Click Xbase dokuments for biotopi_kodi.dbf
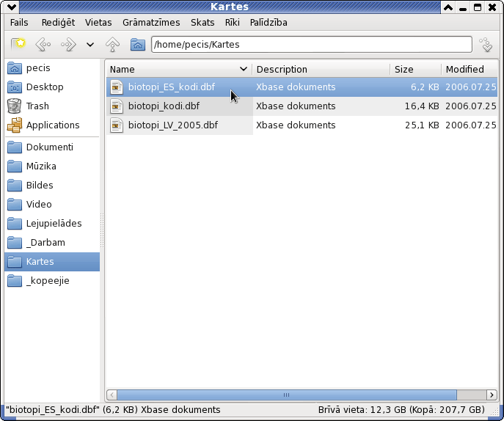The image size is (504, 421). coord(296,106)
